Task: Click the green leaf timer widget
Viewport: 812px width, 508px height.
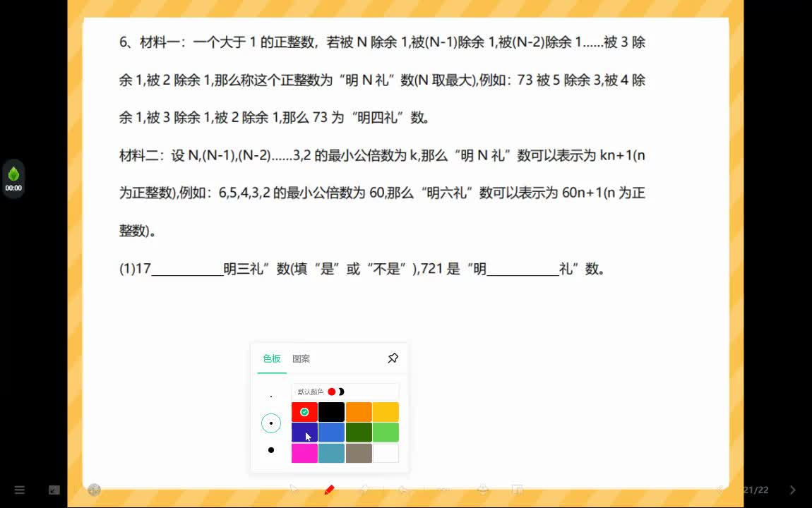Action: point(13,179)
